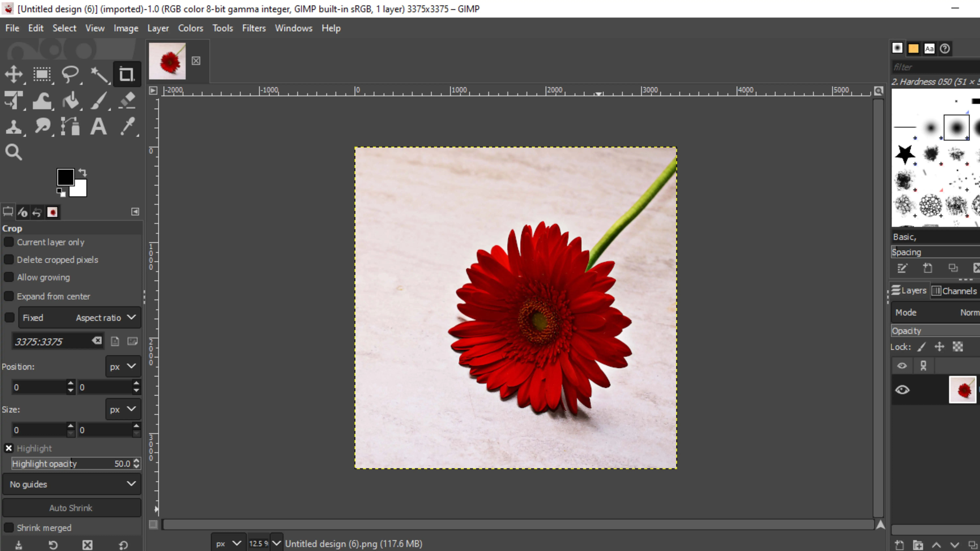Open the tool options tab menu arrow

tap(135, 212)
